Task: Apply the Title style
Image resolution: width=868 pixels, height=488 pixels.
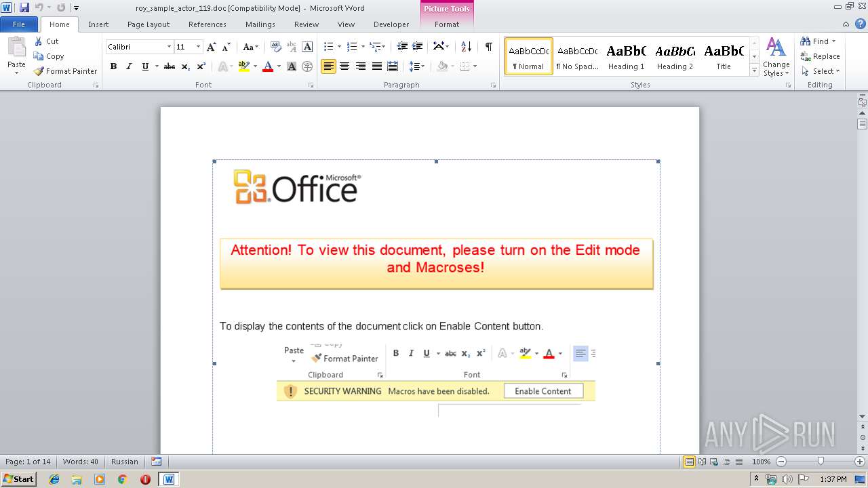Action: pyautogui.click(x=724, y=56)
